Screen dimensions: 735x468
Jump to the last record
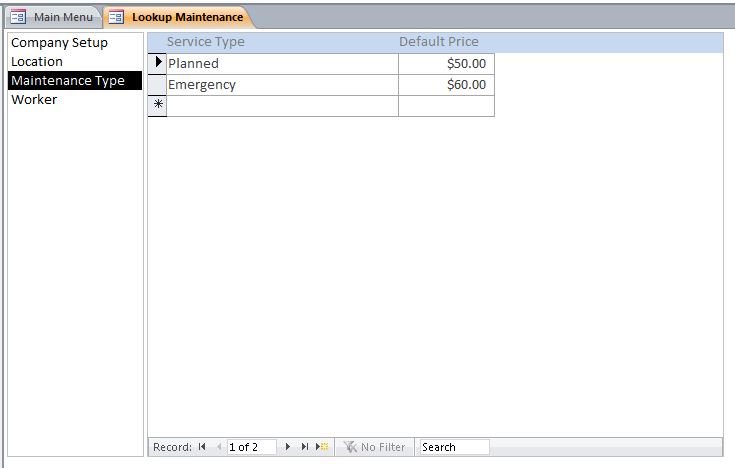point(305,447)
